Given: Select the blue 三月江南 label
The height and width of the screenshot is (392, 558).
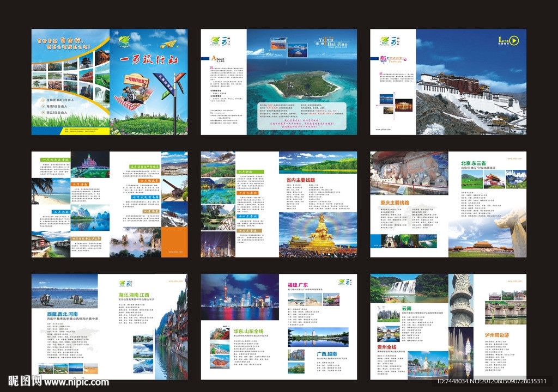Looking at the screenshot, I should pos(61,212).
